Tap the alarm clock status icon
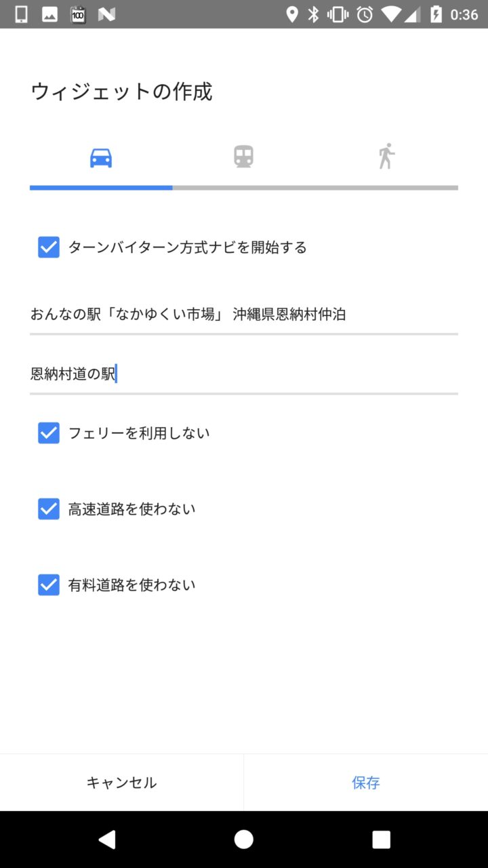488x868 pixels. 365,14
